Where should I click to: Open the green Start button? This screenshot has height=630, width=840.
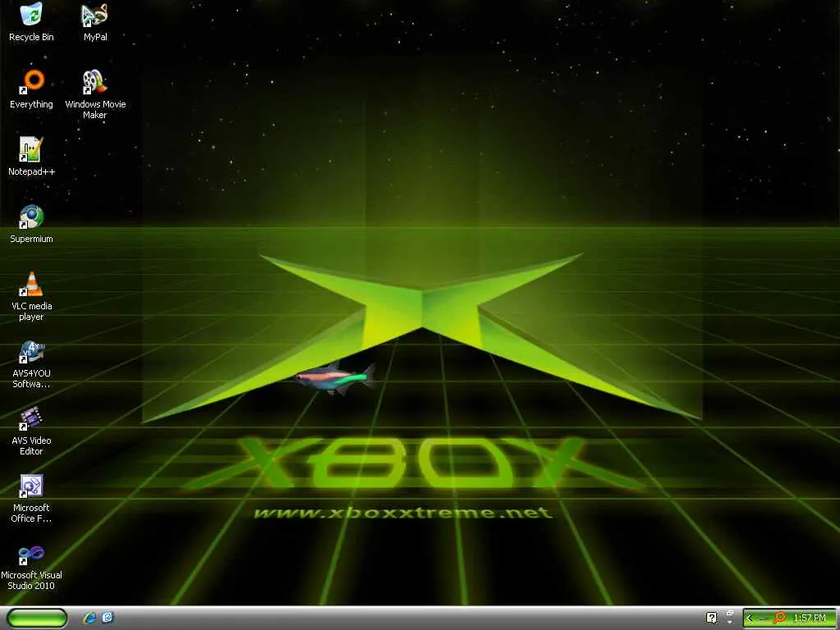[37, 619]
